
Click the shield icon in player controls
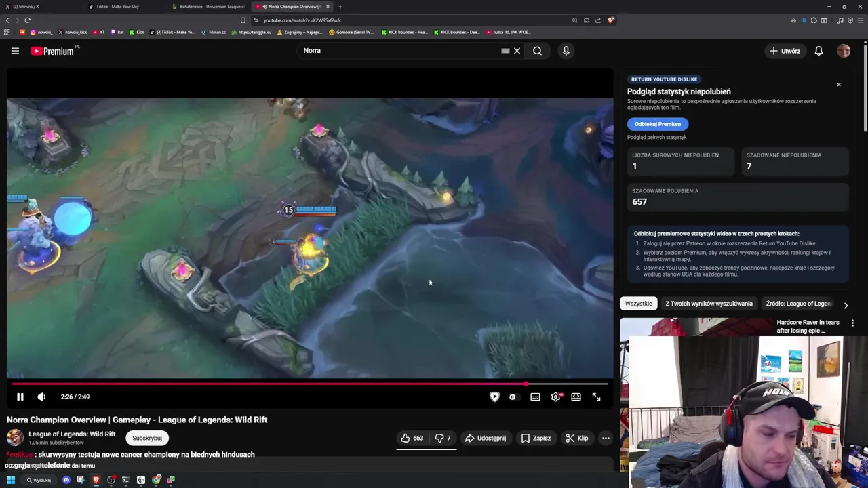pyautogui.click(x=494, y=397)
